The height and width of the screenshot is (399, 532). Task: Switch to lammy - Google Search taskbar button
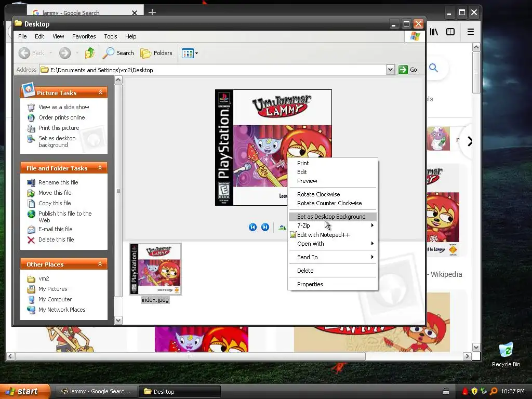pyautogui.click(x=96, y=392)
